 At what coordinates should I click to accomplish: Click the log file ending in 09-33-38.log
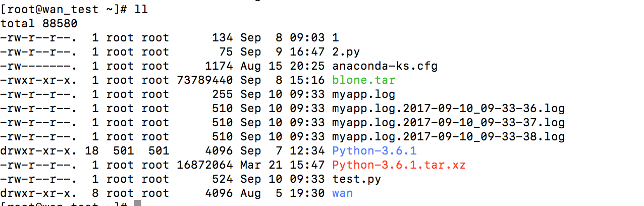pos(448,137)
